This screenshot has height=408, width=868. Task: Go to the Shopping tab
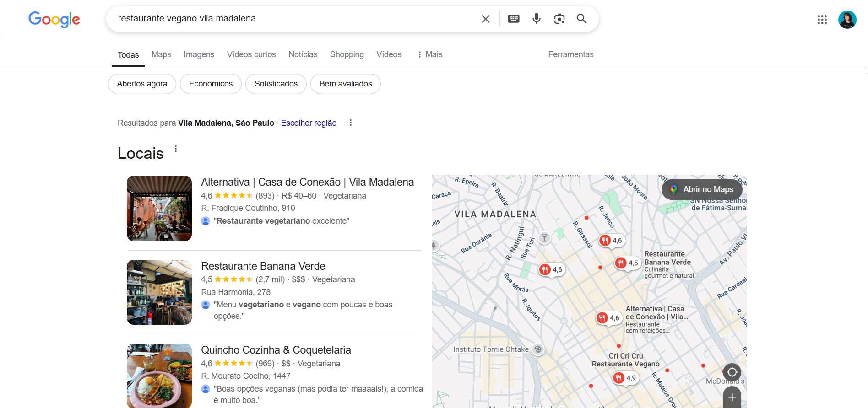click(x=347, y=54)
